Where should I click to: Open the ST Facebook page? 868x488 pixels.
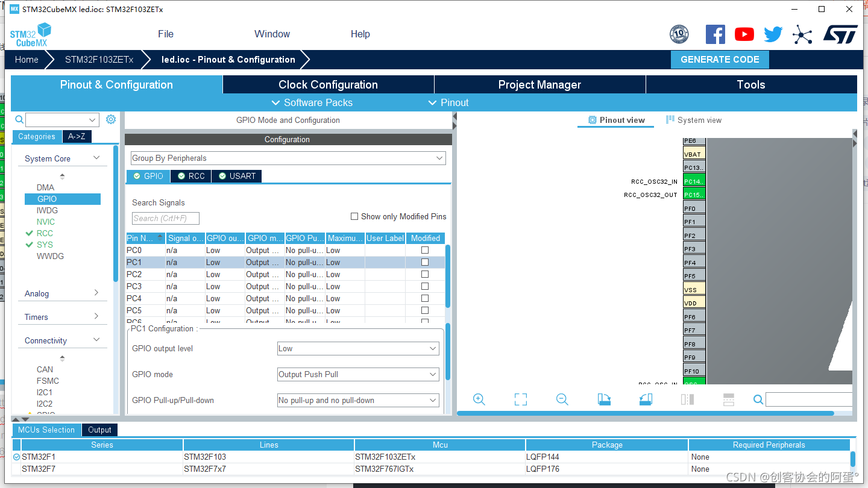point(715,34)
